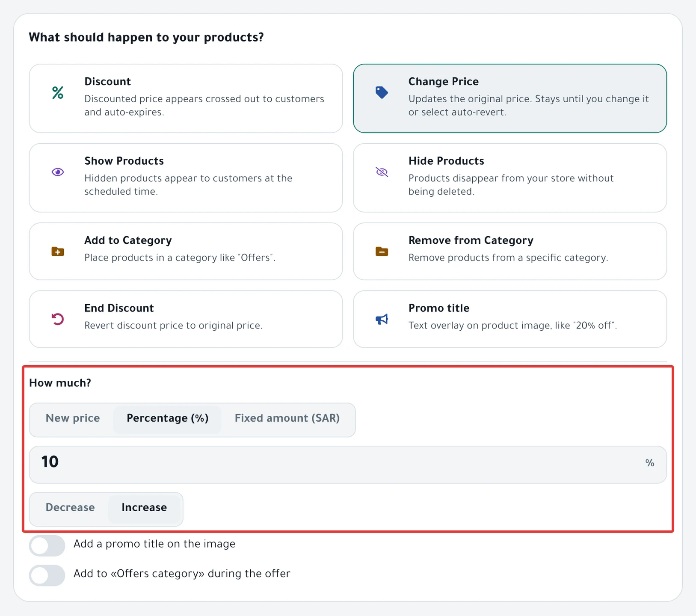Switch to the Percentage (%) tab
The height and width of the screenshot is (616, 696).
pyautogui.click(x=167, y=418)
